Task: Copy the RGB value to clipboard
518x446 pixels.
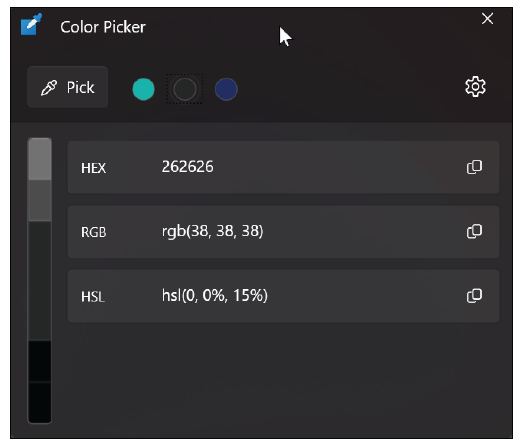Action: click(474, 231)
